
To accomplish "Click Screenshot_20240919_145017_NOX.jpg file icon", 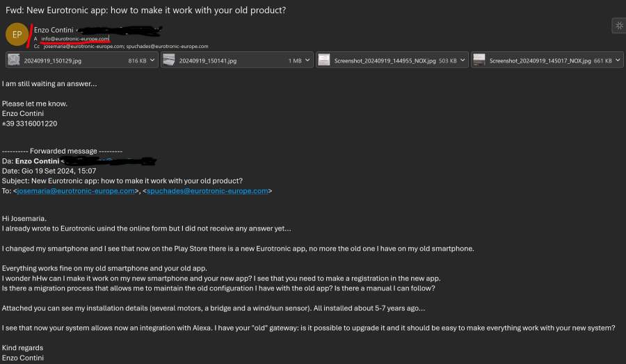I will coord(479,60).
